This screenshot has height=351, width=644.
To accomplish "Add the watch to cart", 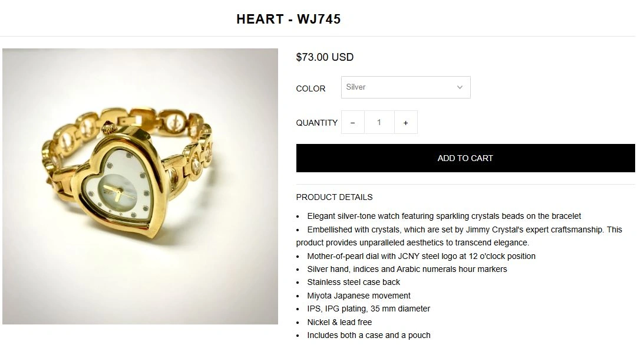I will 465,158.
